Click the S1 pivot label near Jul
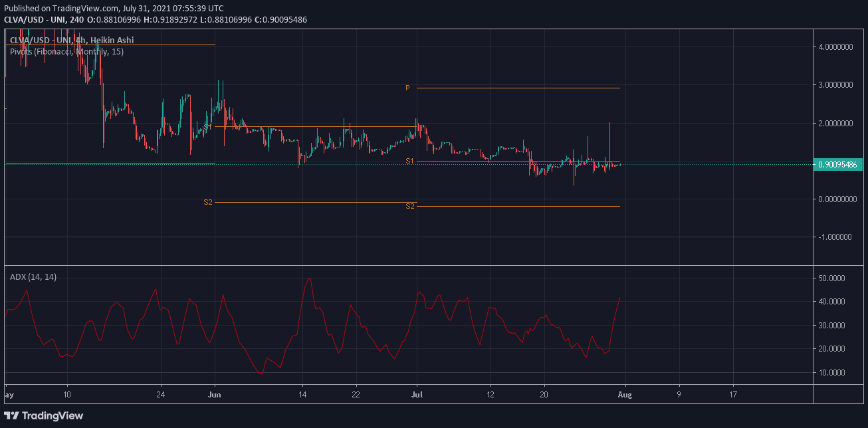868x428 pixels. tap(409, 161)
